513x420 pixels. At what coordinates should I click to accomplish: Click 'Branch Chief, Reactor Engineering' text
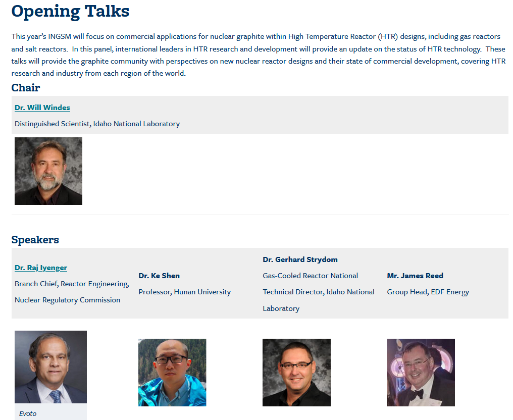pyautogui.click(x=72, y=284)
